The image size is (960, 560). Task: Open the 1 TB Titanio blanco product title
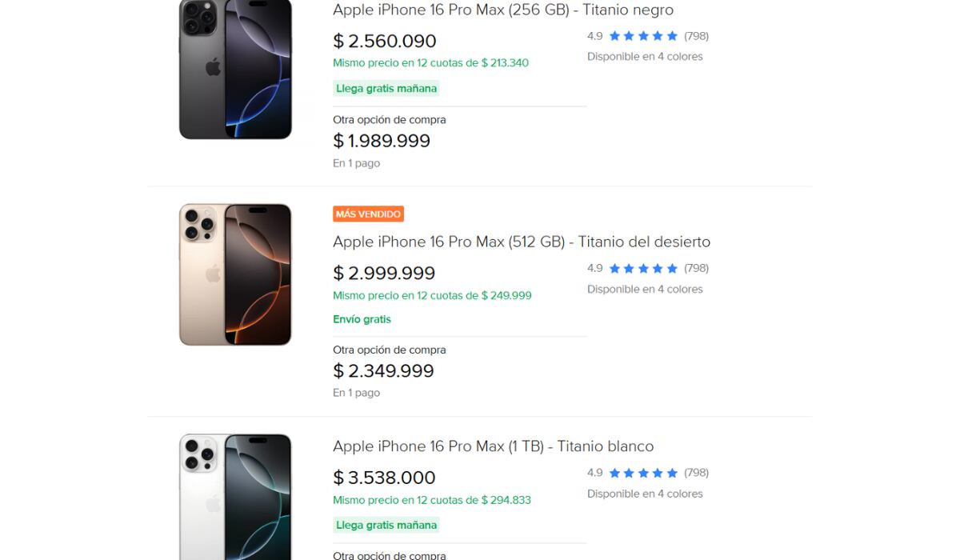493,446
